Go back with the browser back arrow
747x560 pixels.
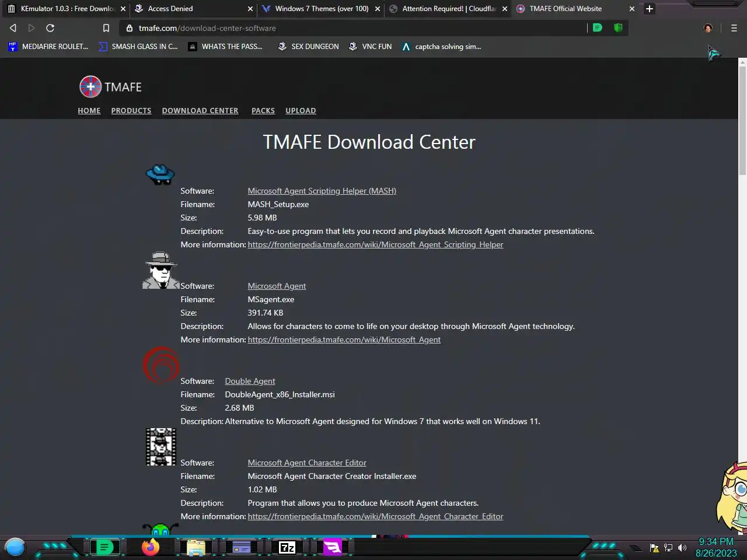(x=13, y=28)
